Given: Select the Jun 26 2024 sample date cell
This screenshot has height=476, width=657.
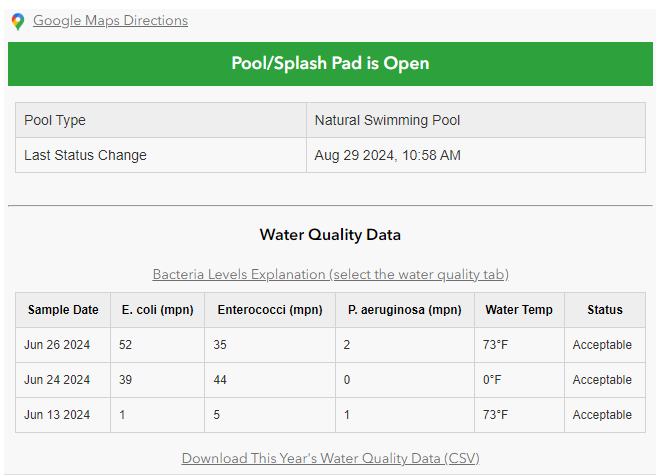Looking at the screenshot, I should [57, 345].
